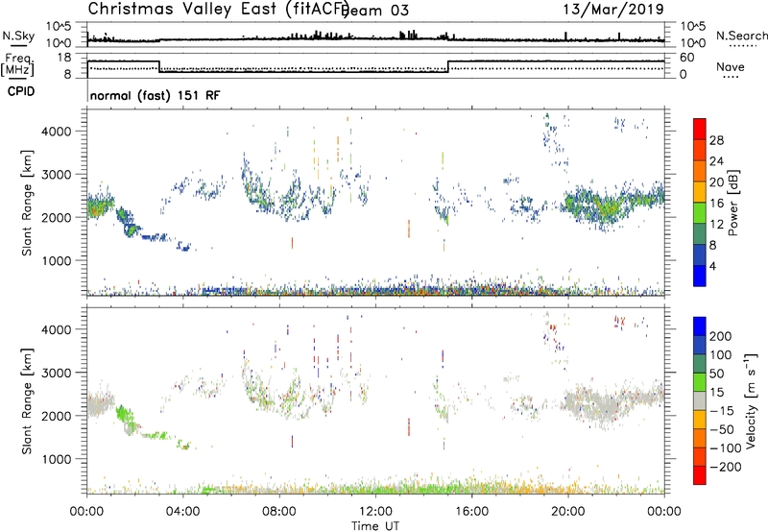Screen dimensions: 768x532
Task: Click the 'CPID' row label
Action: coord(21,91)
